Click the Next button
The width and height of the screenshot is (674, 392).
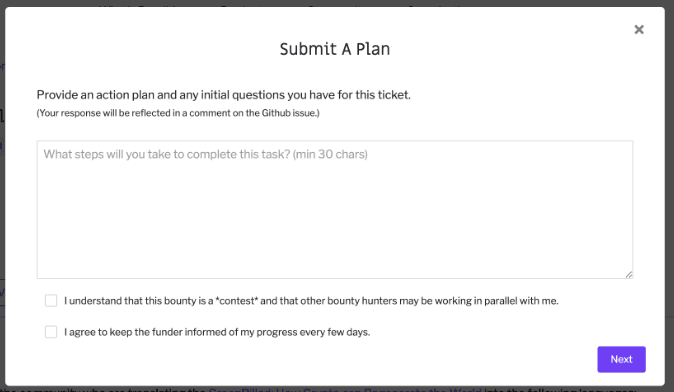621,359
